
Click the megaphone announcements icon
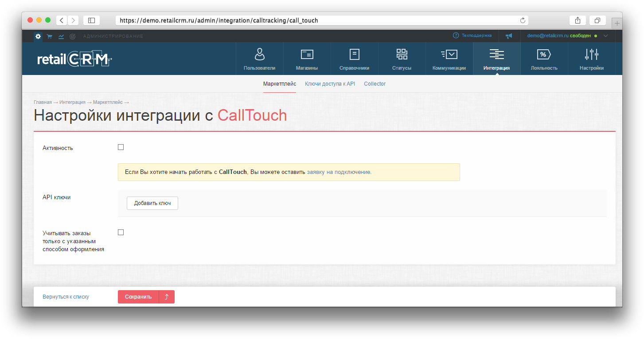coord(508,36)
